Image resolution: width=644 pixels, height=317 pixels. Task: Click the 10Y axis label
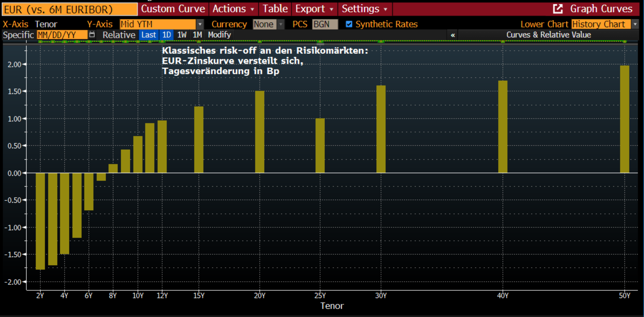[138, 295]
